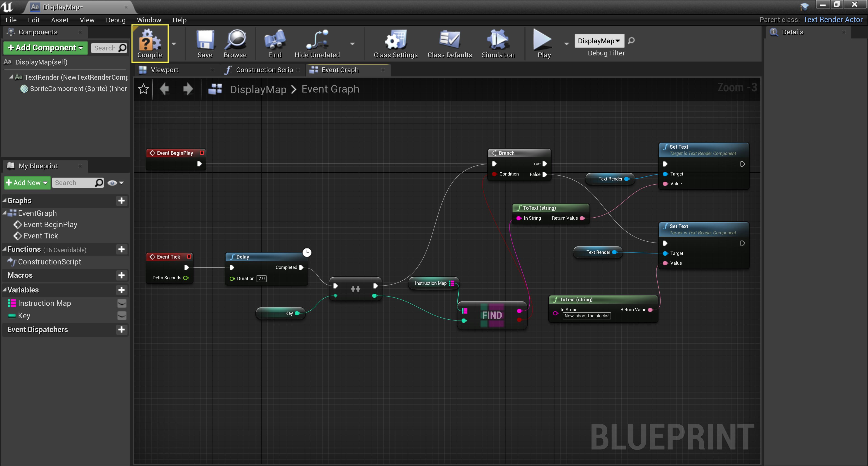Open the Window menu
868x466 pixels.
coord(149,20)
